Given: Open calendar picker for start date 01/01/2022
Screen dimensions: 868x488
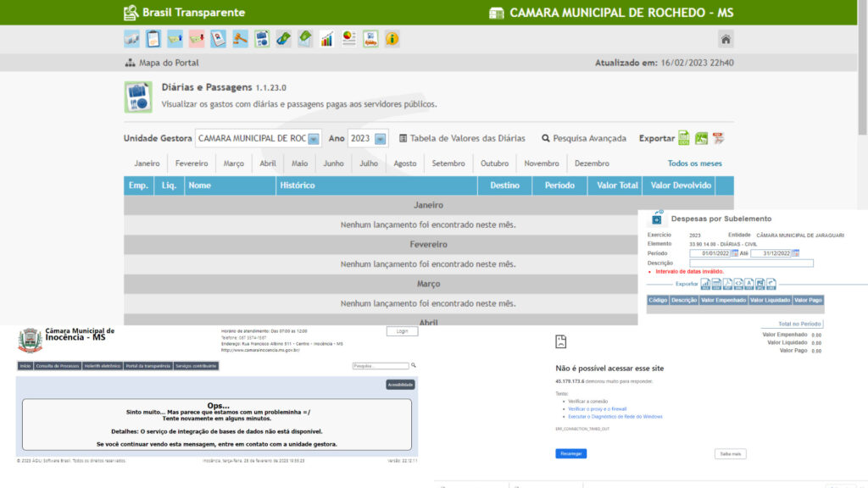Looking at the screenshot, I should tap(734, 253).
